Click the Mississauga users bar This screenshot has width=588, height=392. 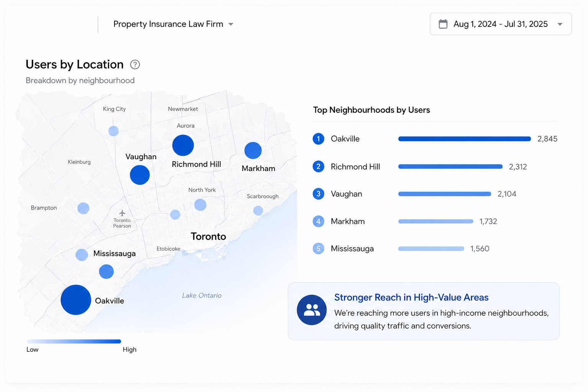[x=431, y=248]
